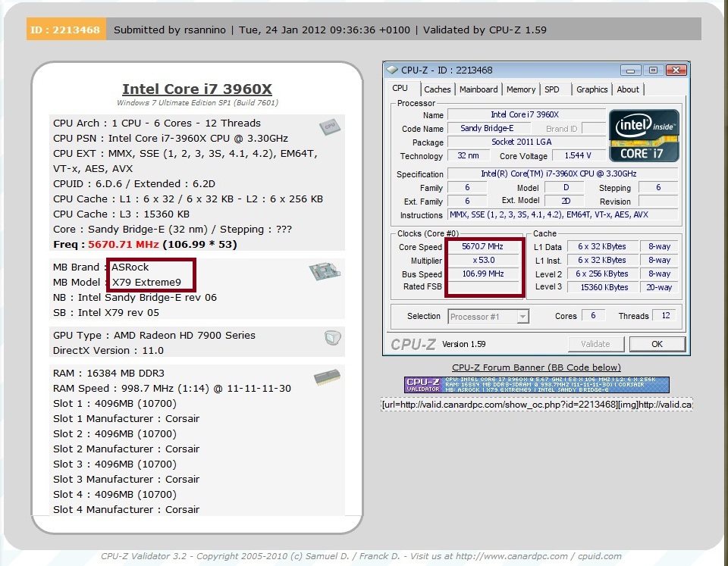Click the Stepping value 6 in CPU-Z
This screenshot has width=728, height=566.
658,187
